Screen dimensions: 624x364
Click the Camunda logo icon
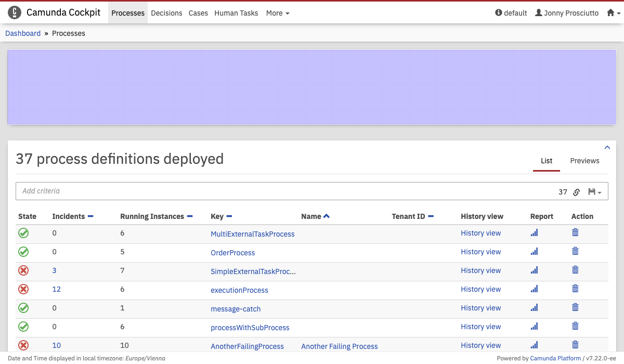15,13
